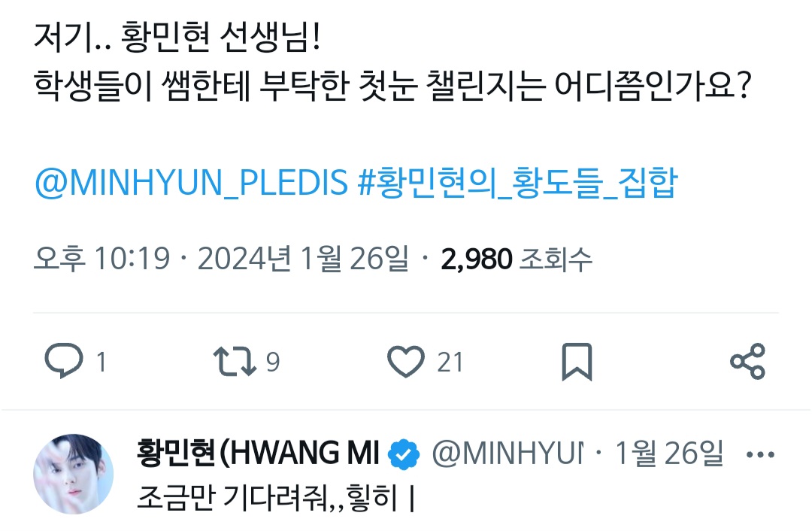Like the tweet with the heart icon
This screenshot has height=531, width=812.
coord(406,362)
